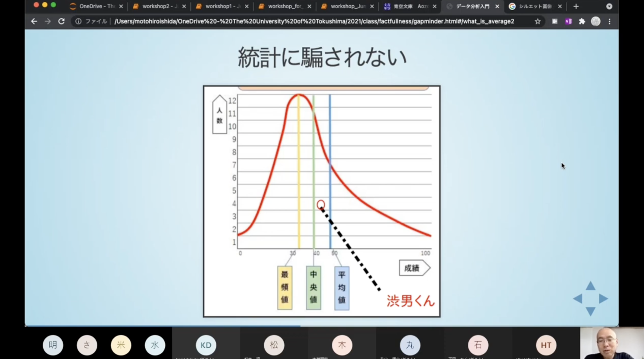644x359 pixels.
Task: Bookmark this page with the star icon
Action: pos(537,21)
